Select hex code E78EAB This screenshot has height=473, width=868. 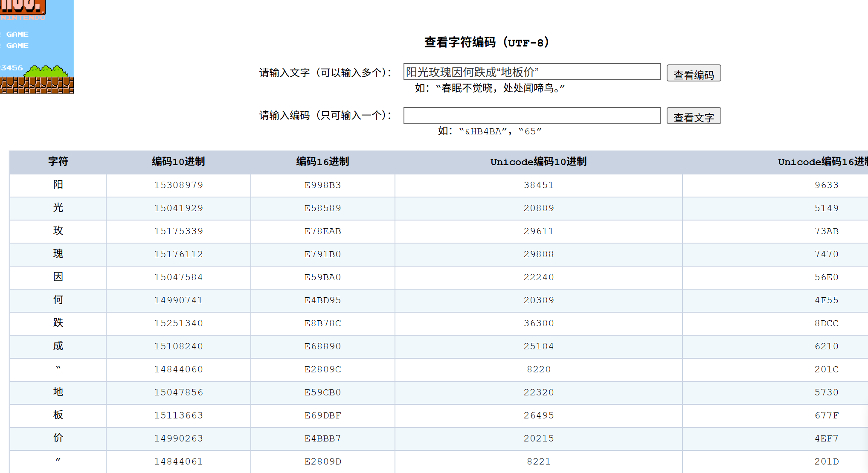(322, 231)
